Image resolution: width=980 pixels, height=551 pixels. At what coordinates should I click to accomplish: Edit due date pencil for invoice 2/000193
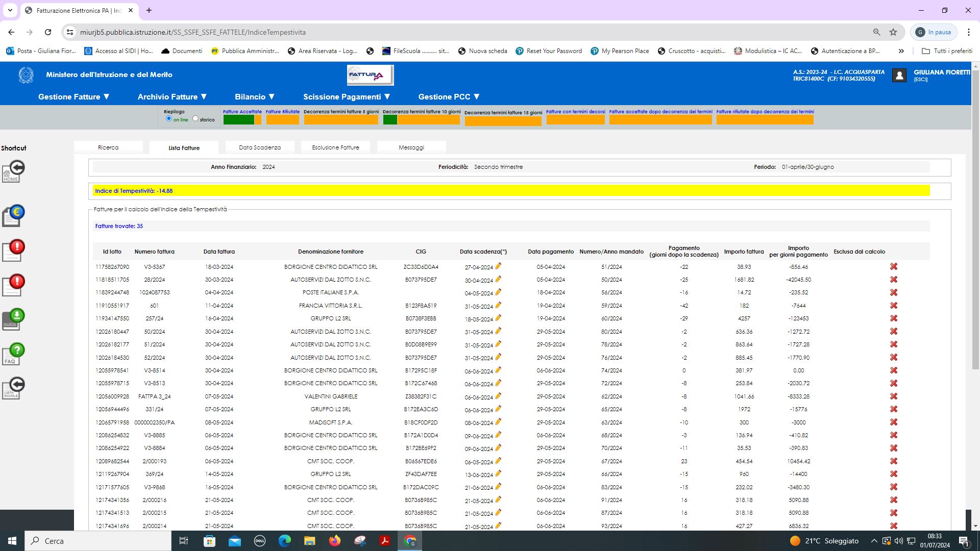498,461
